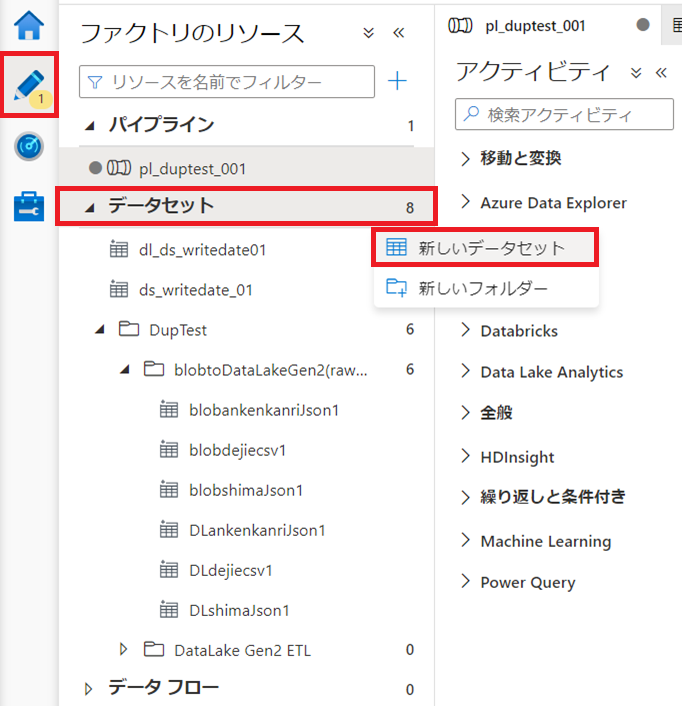This screenshot has width=682, height=706.
Task: Open dataset DLdejiecsv1
Action: point(231,570)
